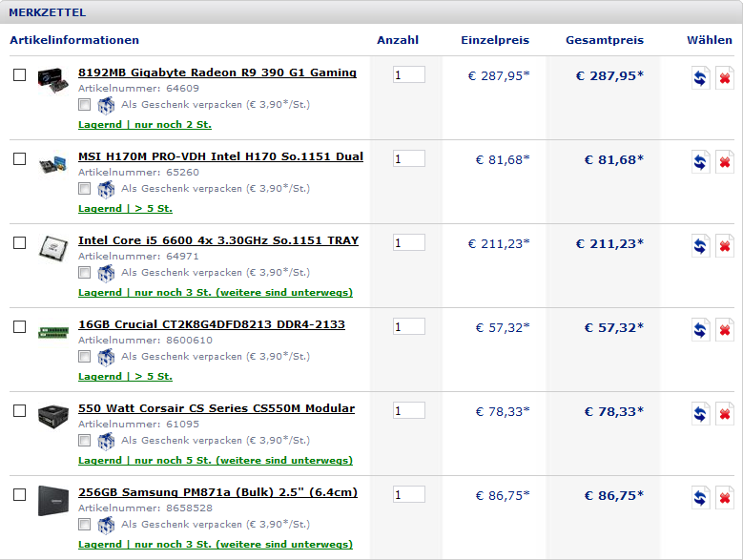Click 'Lagernd | nur noch 2 St.' availability link
The width and height of the screenshot is (743, 560).
[x=145, y=125]
